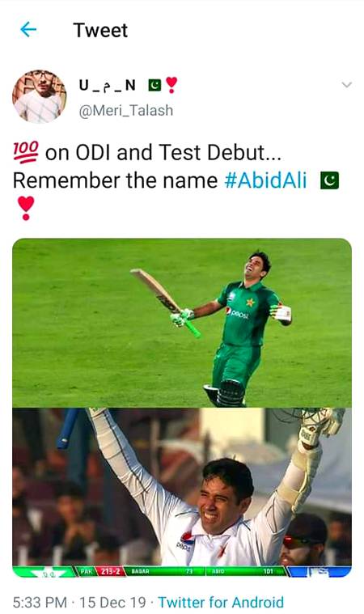Tap the back arrow icon
Image resolution: width=364 pixels, height=614 pixels.
(28, 30)
